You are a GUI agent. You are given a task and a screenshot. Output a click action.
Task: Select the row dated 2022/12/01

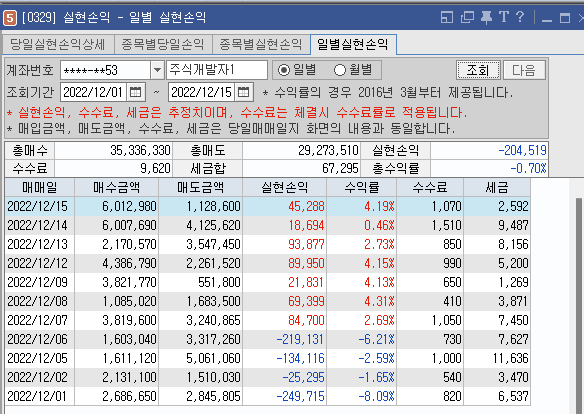pos(268,396)
